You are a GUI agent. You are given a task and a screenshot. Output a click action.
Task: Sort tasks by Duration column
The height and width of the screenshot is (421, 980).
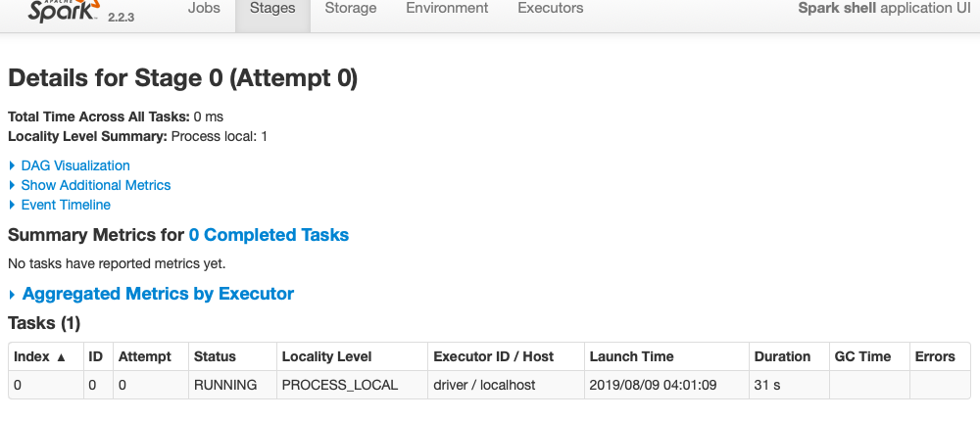[x=789, y=356]
